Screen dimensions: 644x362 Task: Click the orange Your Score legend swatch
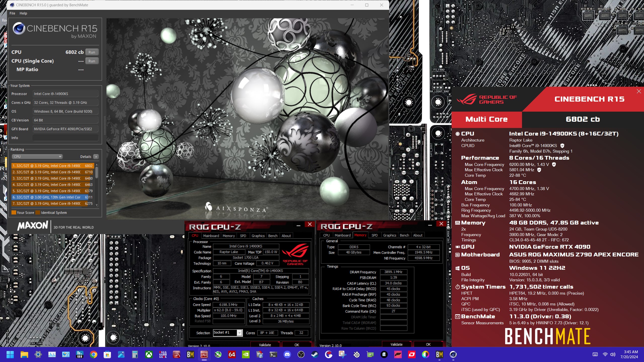14,213
